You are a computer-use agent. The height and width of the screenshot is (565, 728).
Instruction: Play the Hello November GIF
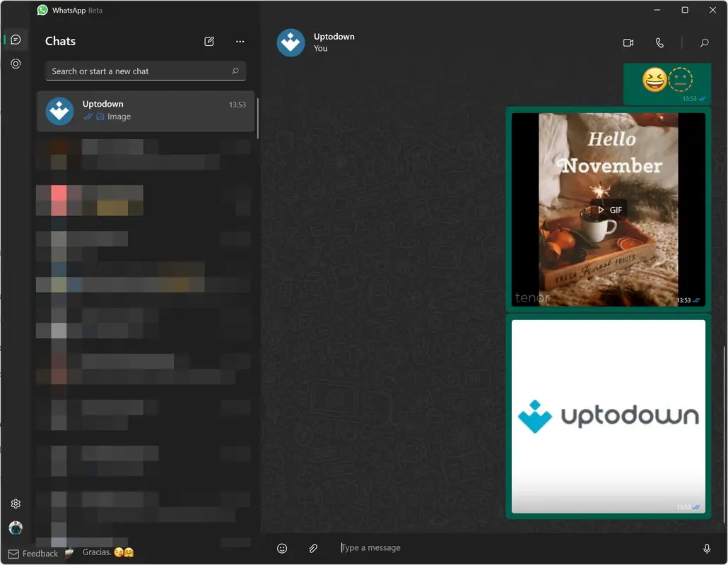click(608, 209)
